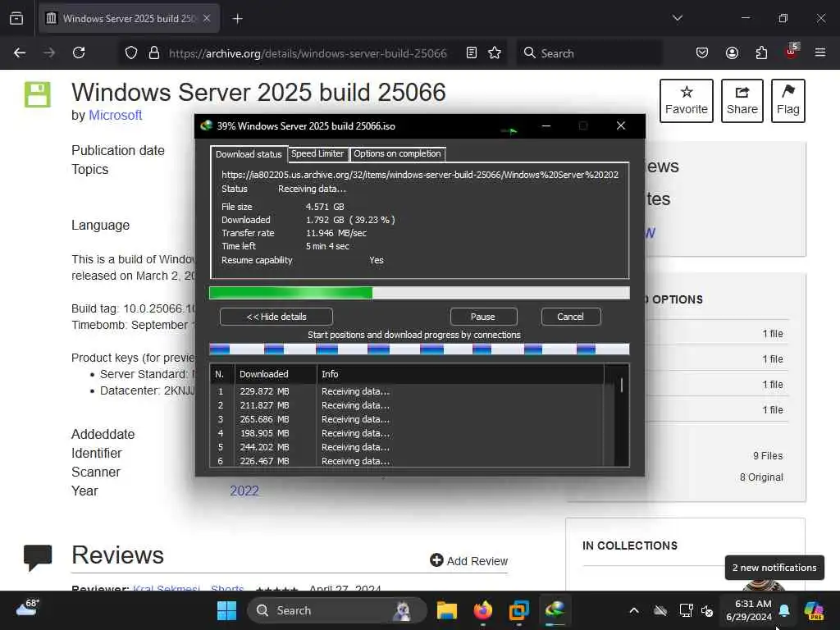Screen dimensions: 840x630
Task: Bookmark this page with the star icon
Action: 495,52
